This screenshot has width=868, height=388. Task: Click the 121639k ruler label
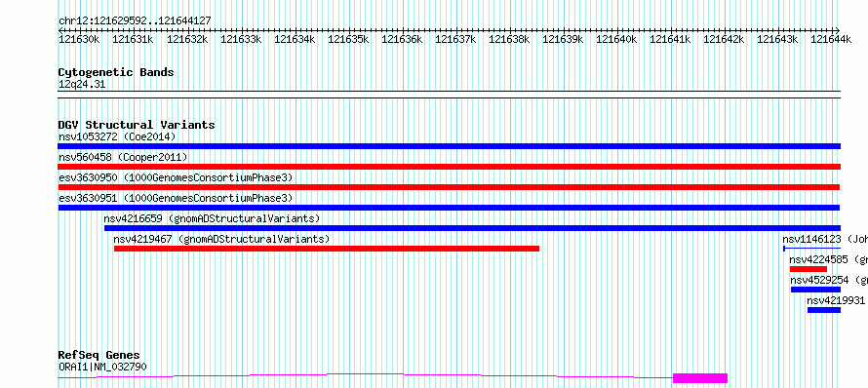[x=563, y=39]
